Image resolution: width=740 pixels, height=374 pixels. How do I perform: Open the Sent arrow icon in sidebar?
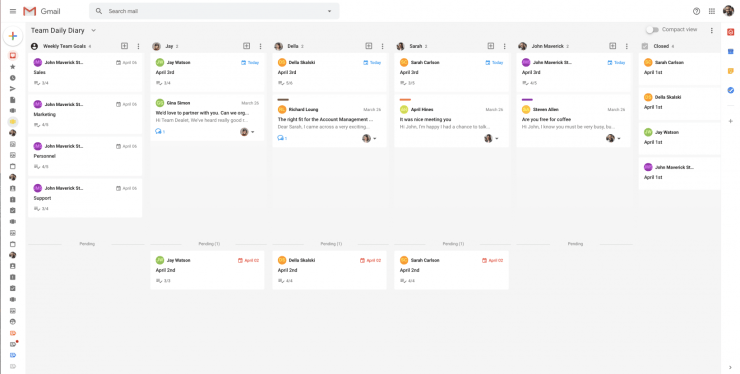click(x=13, y=89)
